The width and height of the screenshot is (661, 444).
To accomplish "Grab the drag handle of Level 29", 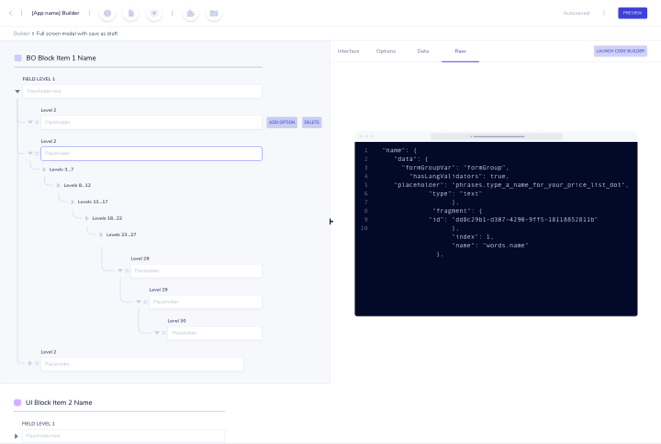I will point(145,302).
